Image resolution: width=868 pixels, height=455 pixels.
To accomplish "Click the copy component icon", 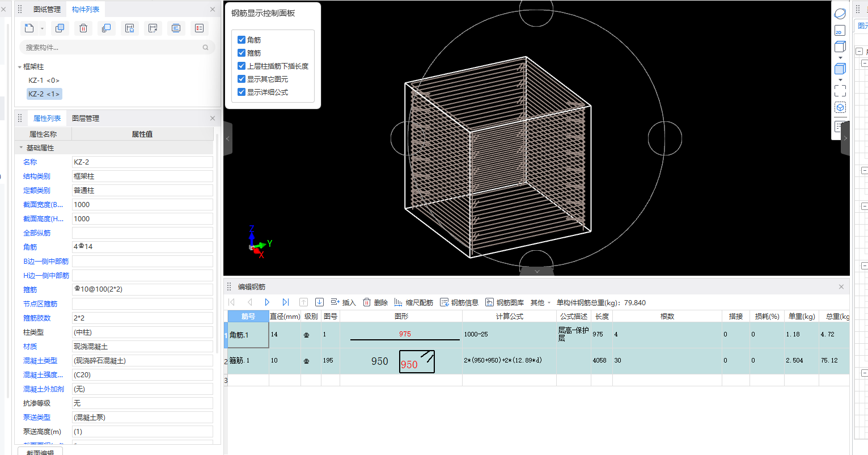I will pos(60,28).
